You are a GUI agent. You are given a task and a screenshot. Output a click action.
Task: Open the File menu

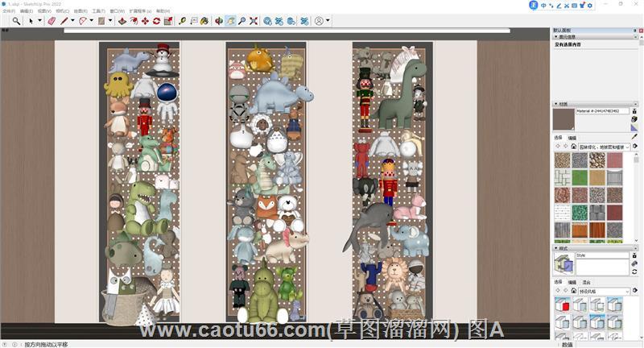(9, 11)
